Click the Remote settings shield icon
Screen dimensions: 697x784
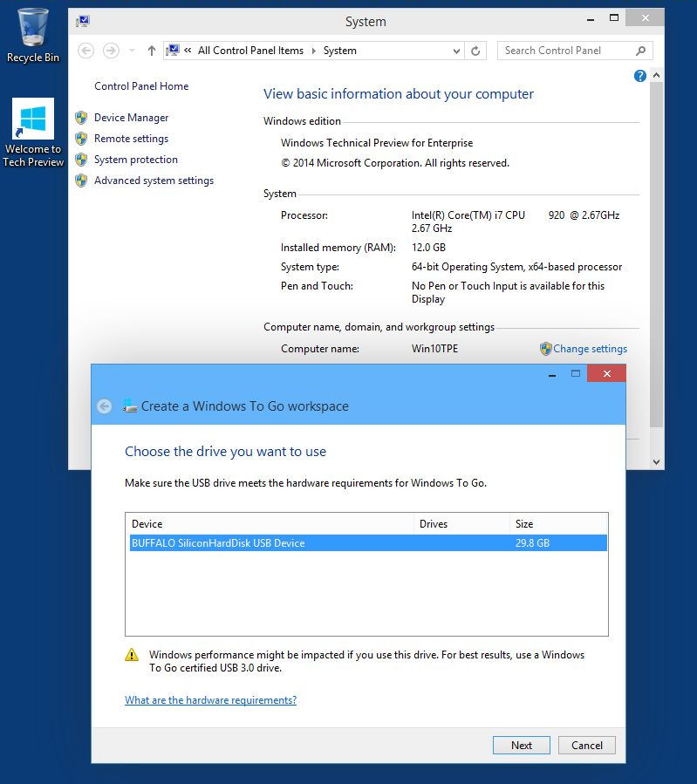(x=81, y=139)
